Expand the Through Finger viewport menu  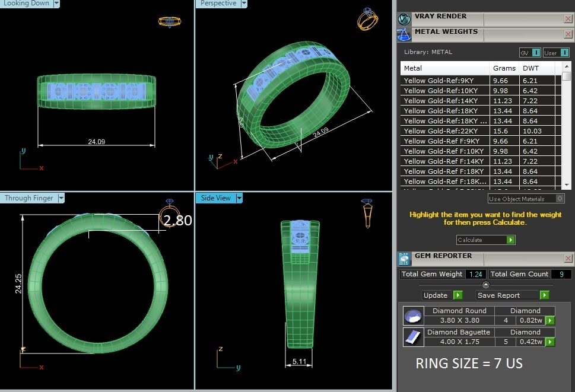coord(61,198)
